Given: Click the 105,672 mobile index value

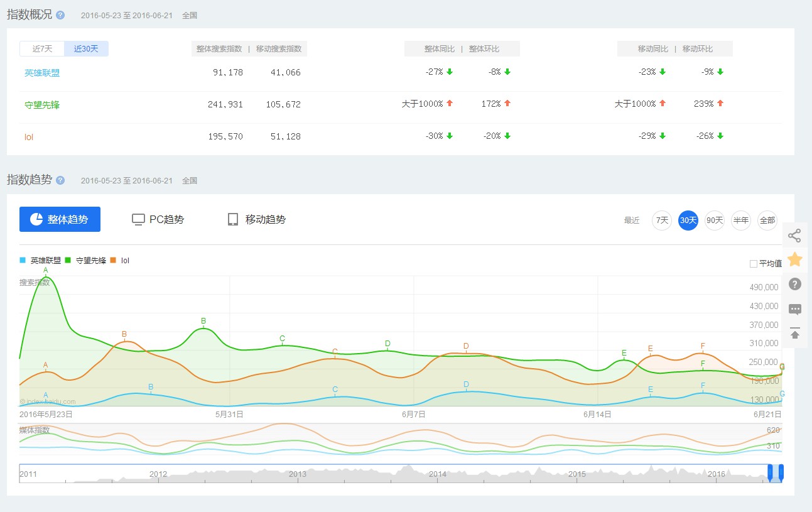Looking at the screenshot, I should point(283,104).
